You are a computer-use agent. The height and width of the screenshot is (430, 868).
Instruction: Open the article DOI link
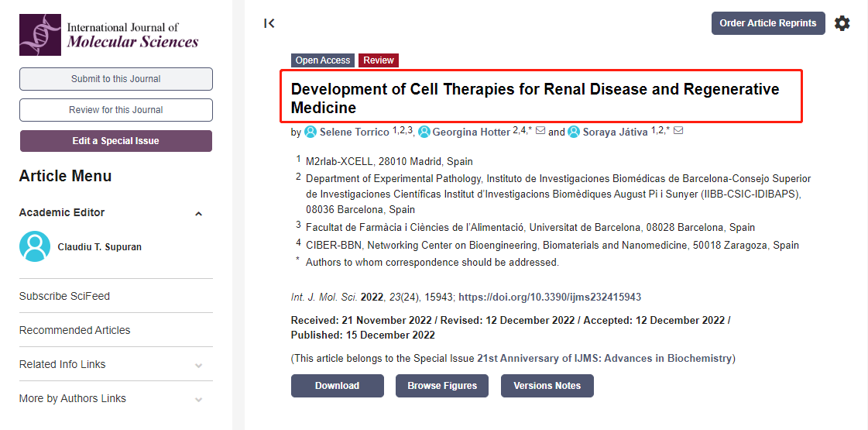550,297
